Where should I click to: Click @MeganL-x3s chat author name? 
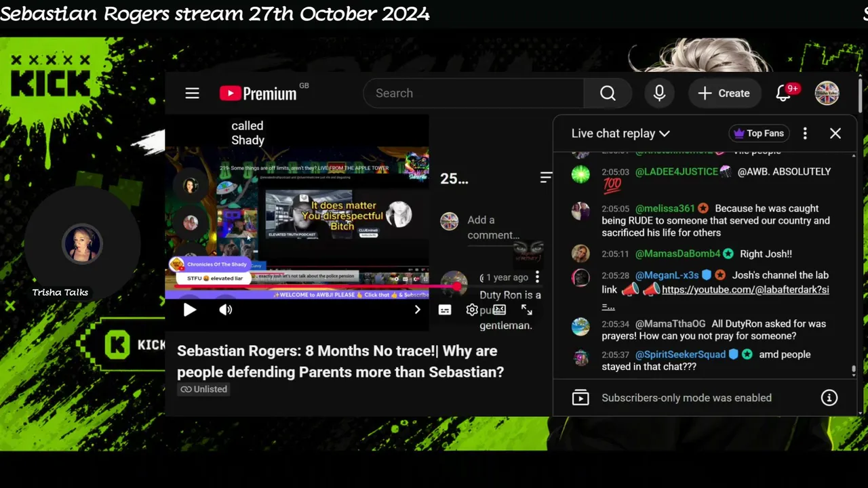pyautogui.click(x=667, y=275)
